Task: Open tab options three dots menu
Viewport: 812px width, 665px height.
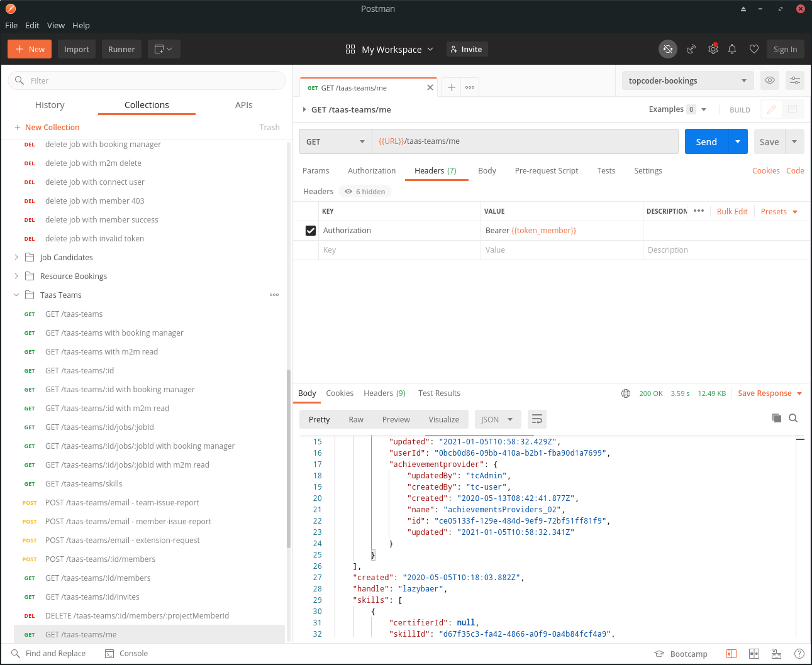Action: [470, 87]
